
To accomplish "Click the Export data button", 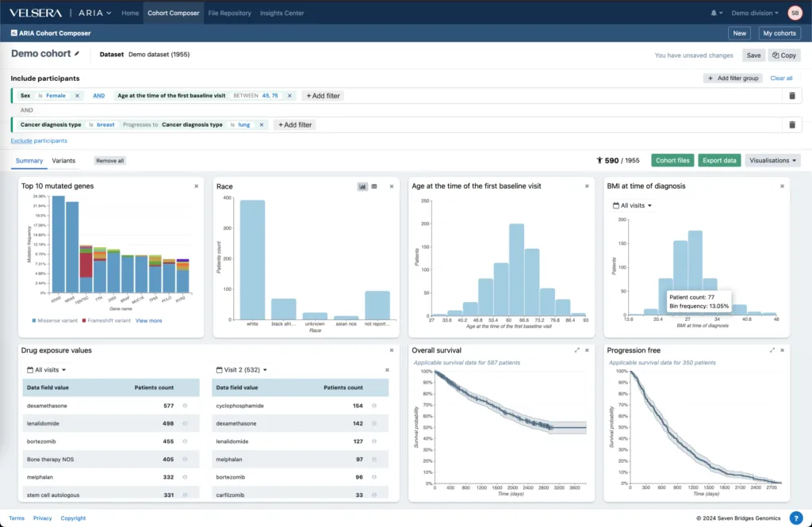I will pos(719,160).
